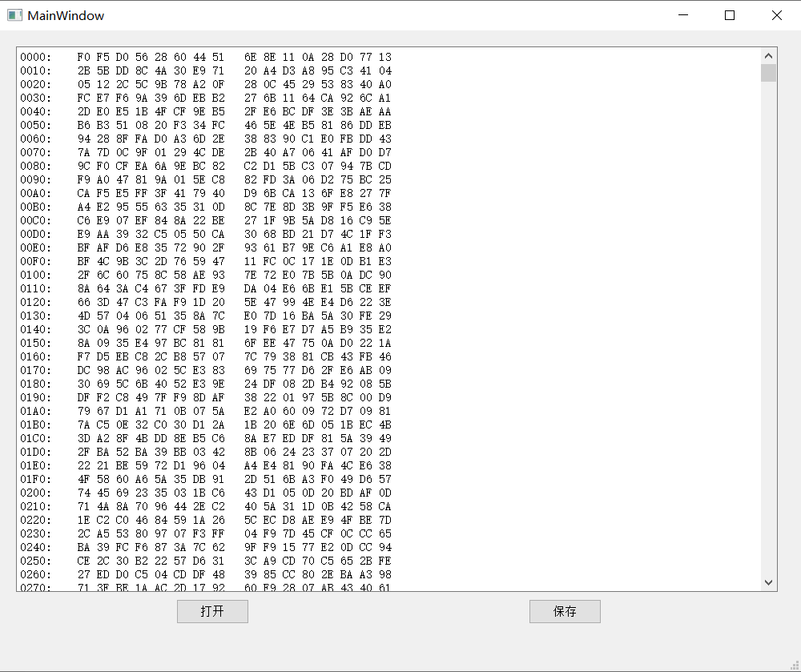Screen dimensions: 801x672
Task: Click the address label 01F0:
Action: tap(36, 479)
